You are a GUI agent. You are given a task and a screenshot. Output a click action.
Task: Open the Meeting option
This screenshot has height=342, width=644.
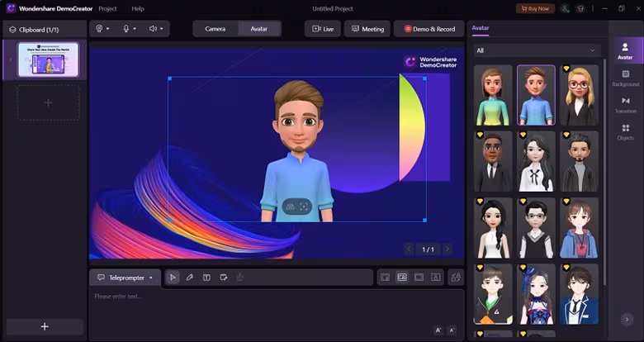click(367, 29)
